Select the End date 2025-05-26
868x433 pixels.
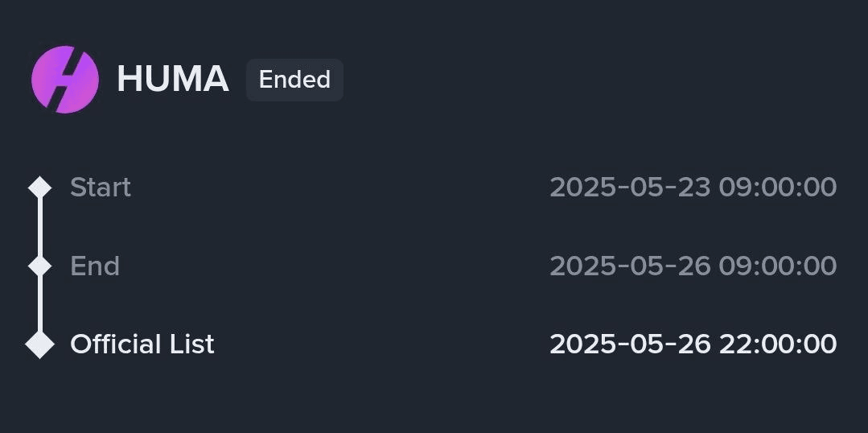pyautogui.click(x=630, y=266)
